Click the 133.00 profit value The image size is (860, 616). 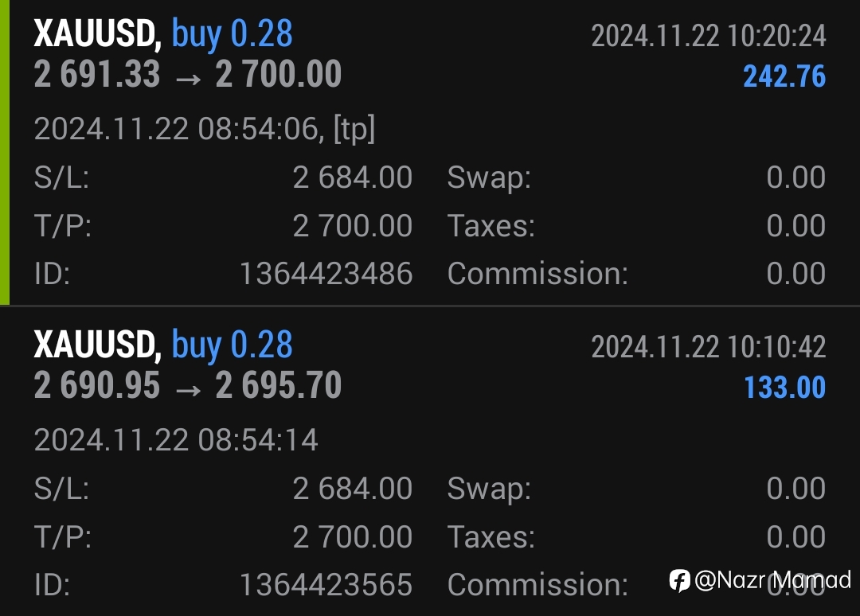784,388
